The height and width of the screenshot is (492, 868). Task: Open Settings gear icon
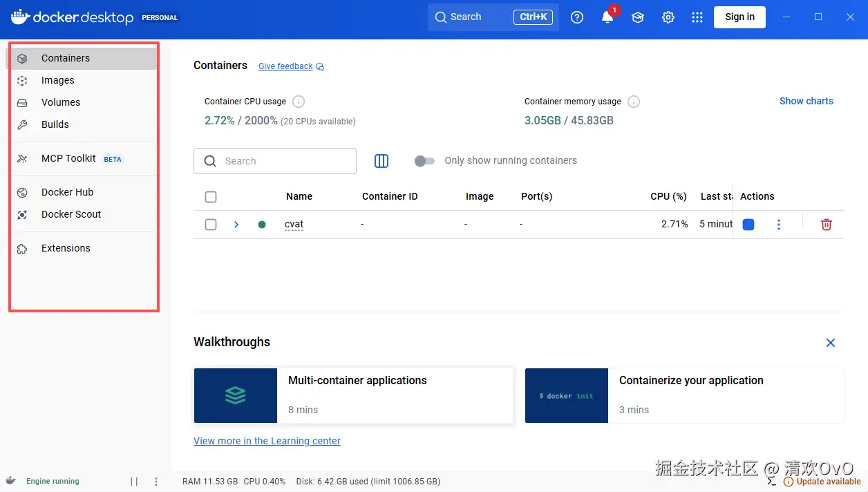click(668, 17)
